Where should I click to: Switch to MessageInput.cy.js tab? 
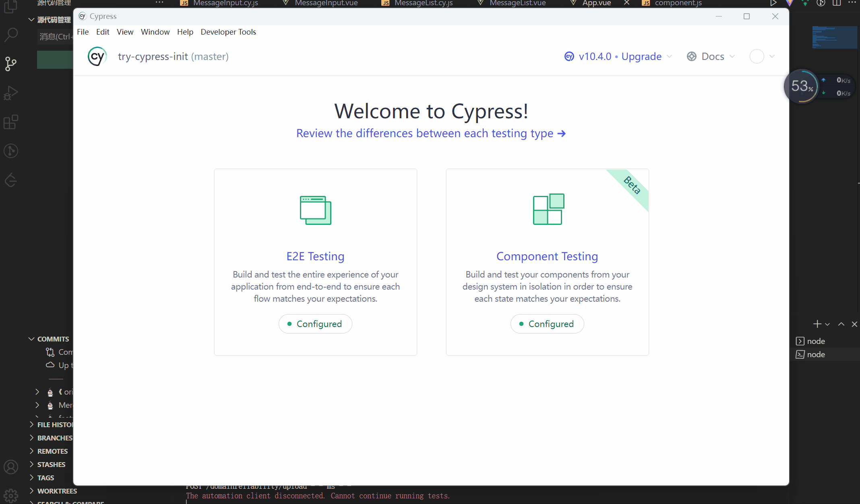tap(219, 3)
